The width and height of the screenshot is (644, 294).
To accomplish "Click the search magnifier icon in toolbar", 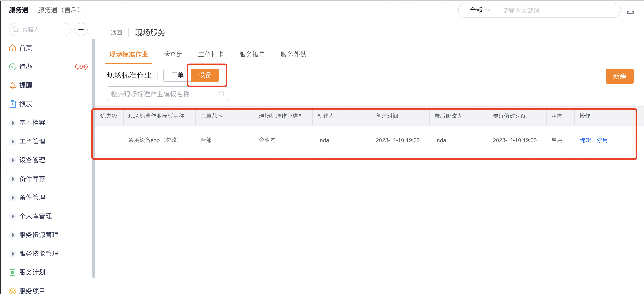I will click(x=222, y=94).
